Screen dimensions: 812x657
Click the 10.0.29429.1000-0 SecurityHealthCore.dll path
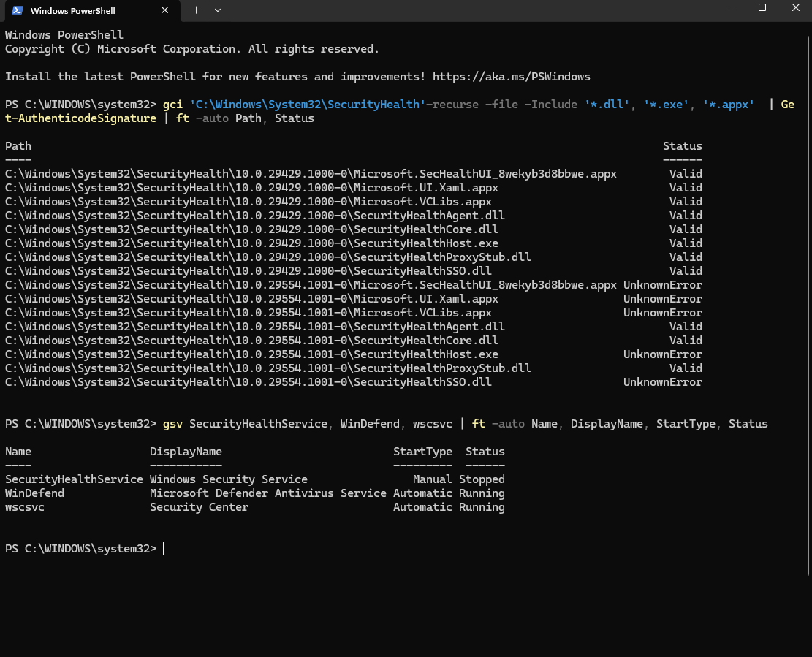(x=251, y=230)
